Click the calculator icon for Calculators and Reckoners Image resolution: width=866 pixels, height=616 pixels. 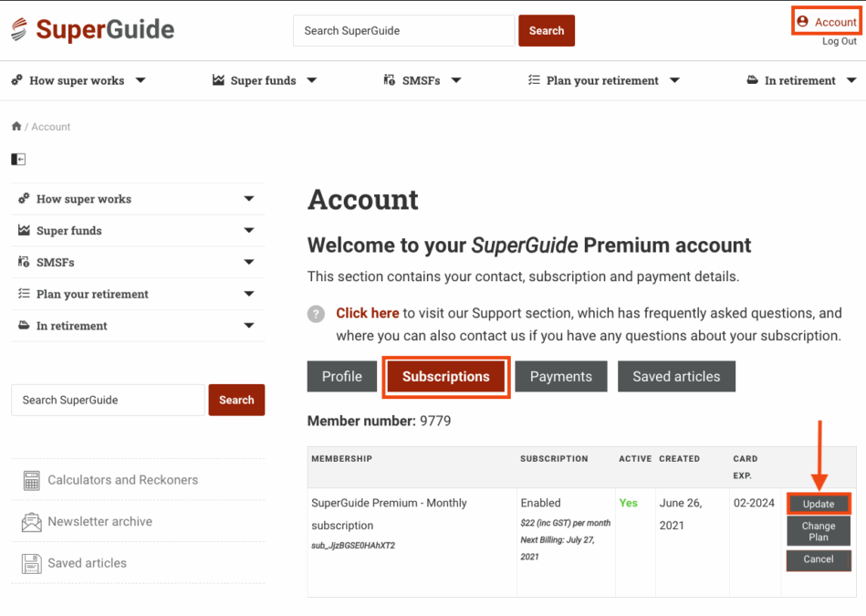pyautogui.click(x=31, y=480)
